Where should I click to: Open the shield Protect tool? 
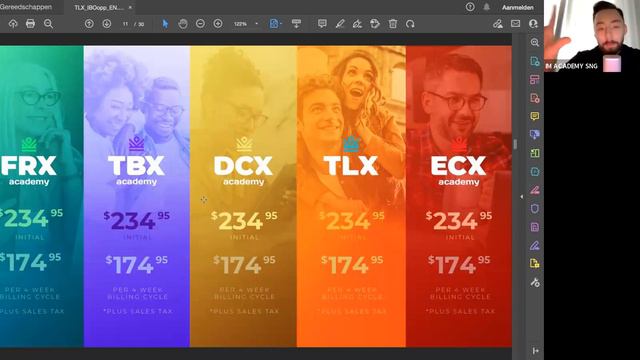tap(535, 209)
